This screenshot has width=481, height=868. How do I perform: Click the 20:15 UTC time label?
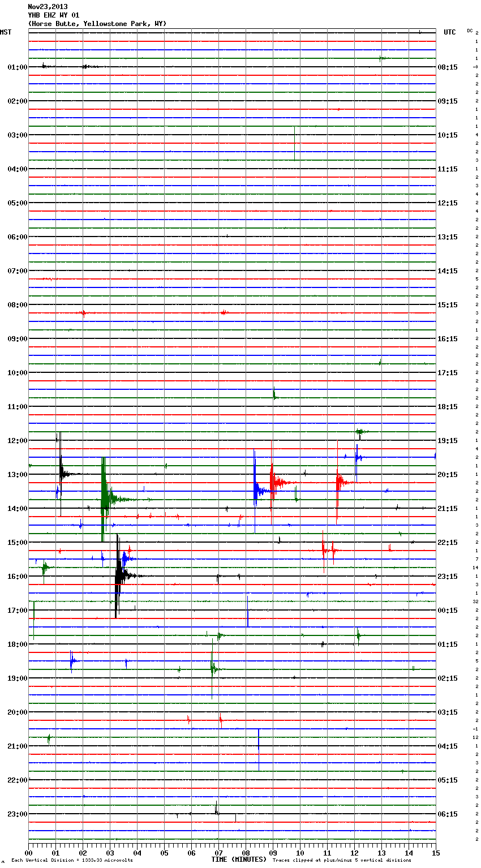[448, 475]
